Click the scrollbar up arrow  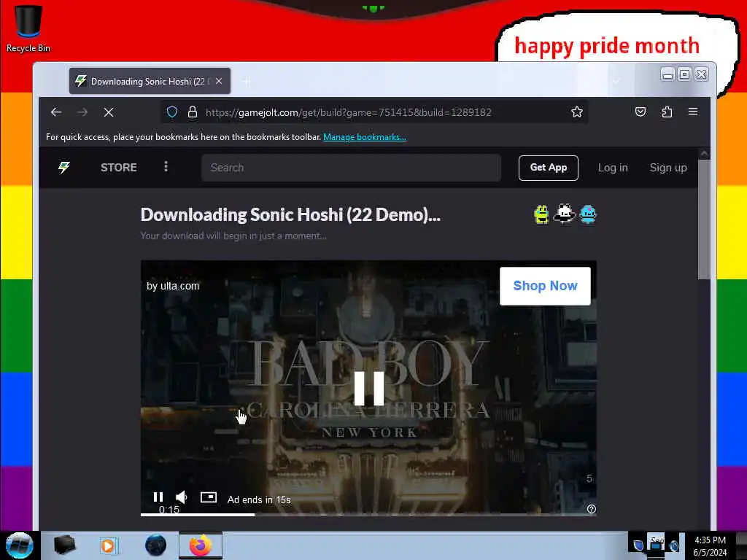point(704,153)
